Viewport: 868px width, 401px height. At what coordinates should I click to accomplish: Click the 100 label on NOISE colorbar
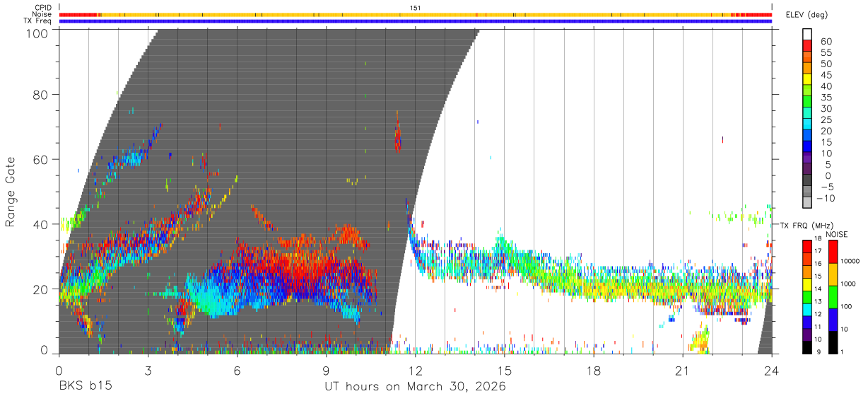848,307
